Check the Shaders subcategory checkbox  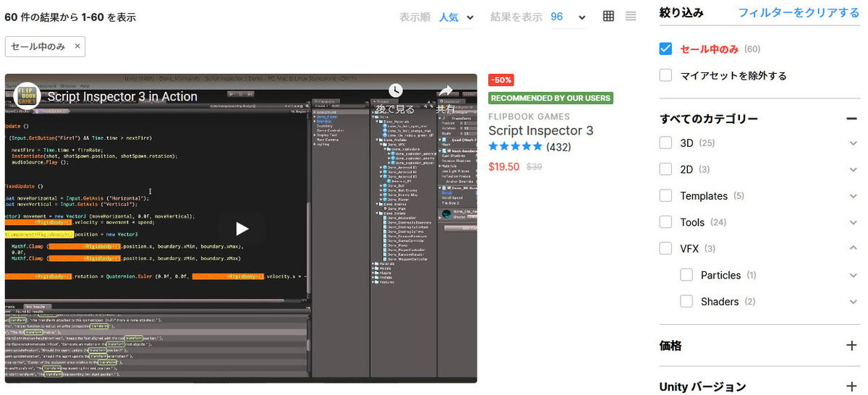click(x=686, y=301)
